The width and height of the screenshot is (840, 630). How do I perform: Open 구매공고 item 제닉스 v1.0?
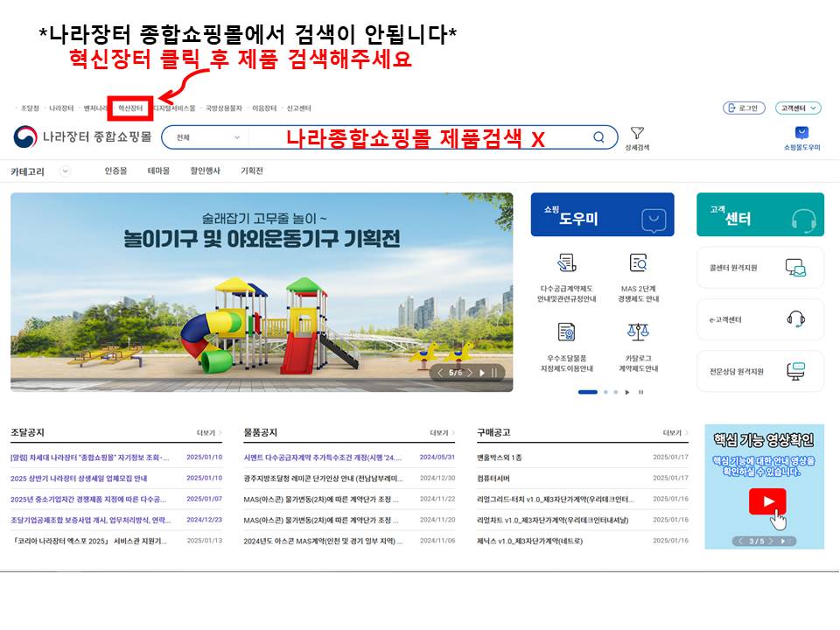pyautogui.click(x=530, y=541)
